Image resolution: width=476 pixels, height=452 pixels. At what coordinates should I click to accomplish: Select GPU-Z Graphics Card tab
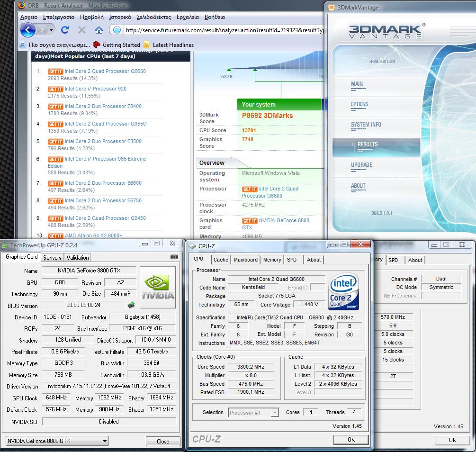(22, 257)
